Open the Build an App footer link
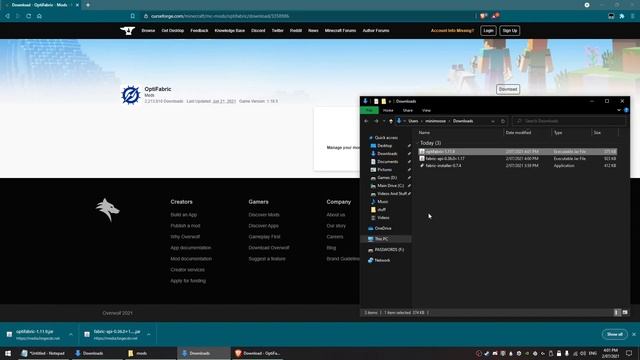The height and width of the screenshot is (360, 640). tap(184, 215)
